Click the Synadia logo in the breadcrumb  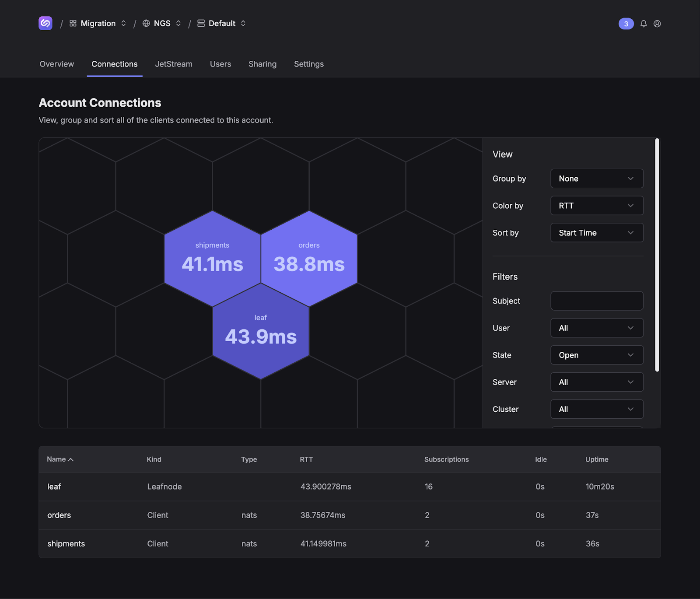coord(45,23)
